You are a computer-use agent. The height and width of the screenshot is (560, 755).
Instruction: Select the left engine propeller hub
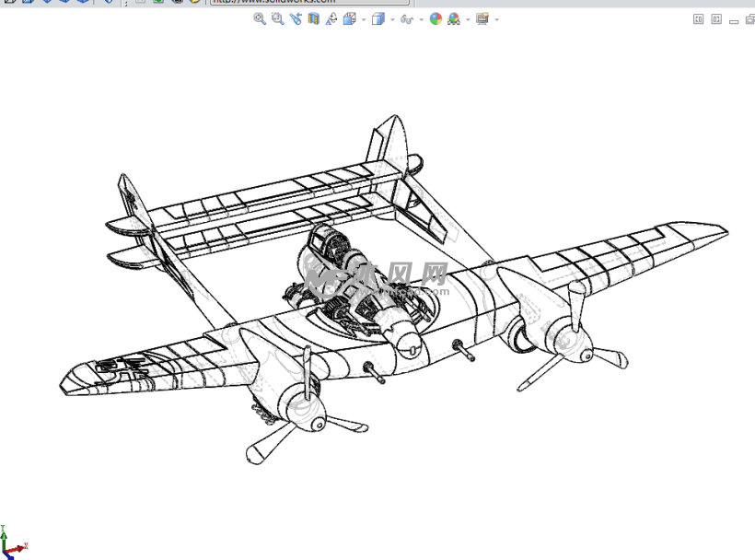click(x=319, y=425)
